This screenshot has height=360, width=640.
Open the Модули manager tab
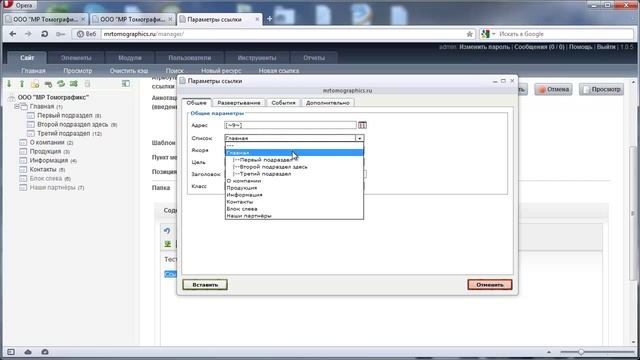[x=130, y=58]
